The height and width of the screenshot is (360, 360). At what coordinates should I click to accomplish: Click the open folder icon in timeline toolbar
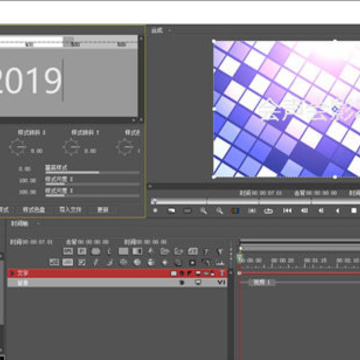pyautogui.click(x=165, y=251)
